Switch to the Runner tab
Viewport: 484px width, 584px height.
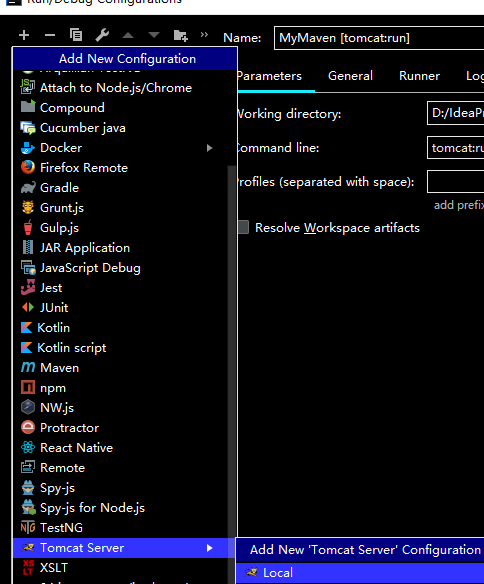420,76
